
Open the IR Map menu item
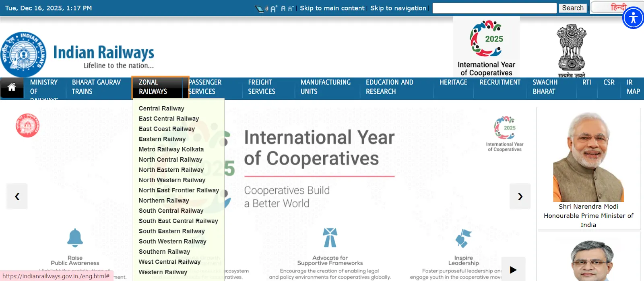click(633, 87)
